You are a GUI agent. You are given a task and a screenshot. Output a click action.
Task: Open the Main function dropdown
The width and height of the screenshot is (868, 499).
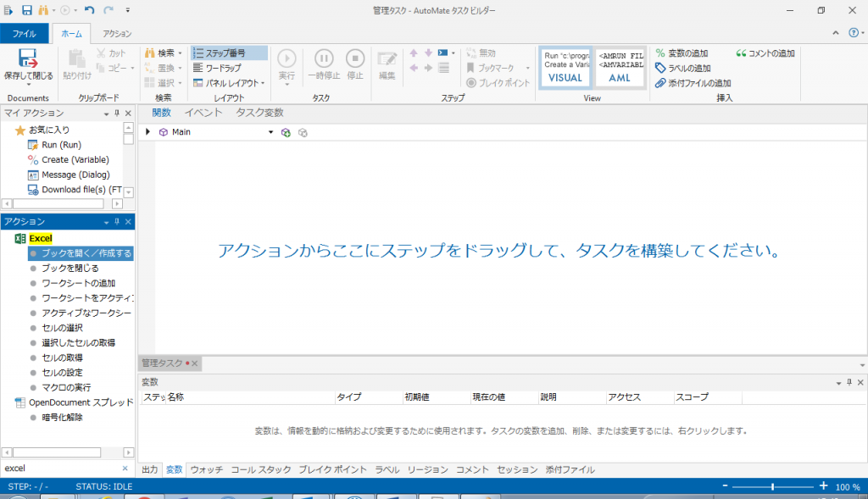tap(270, 132)
